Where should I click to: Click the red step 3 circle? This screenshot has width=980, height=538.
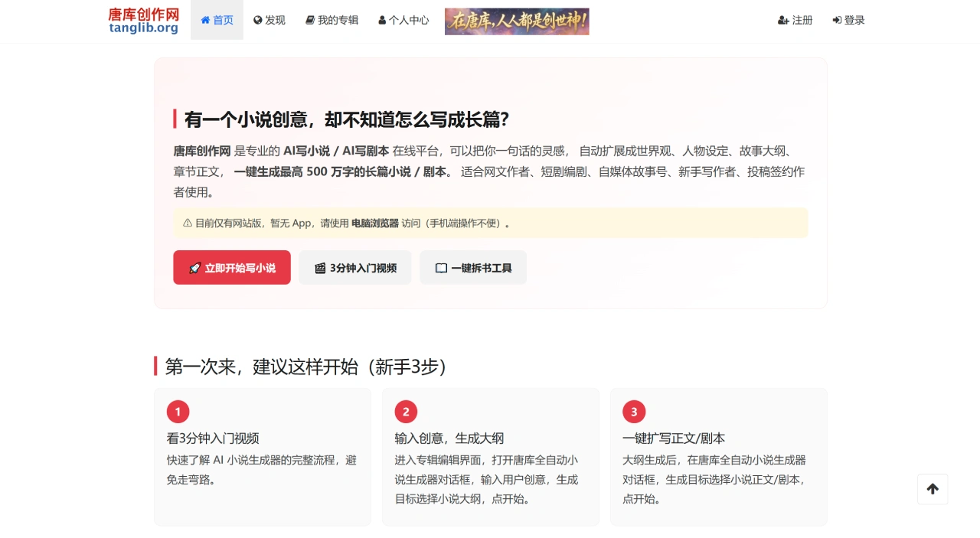[x=634, y=412]
